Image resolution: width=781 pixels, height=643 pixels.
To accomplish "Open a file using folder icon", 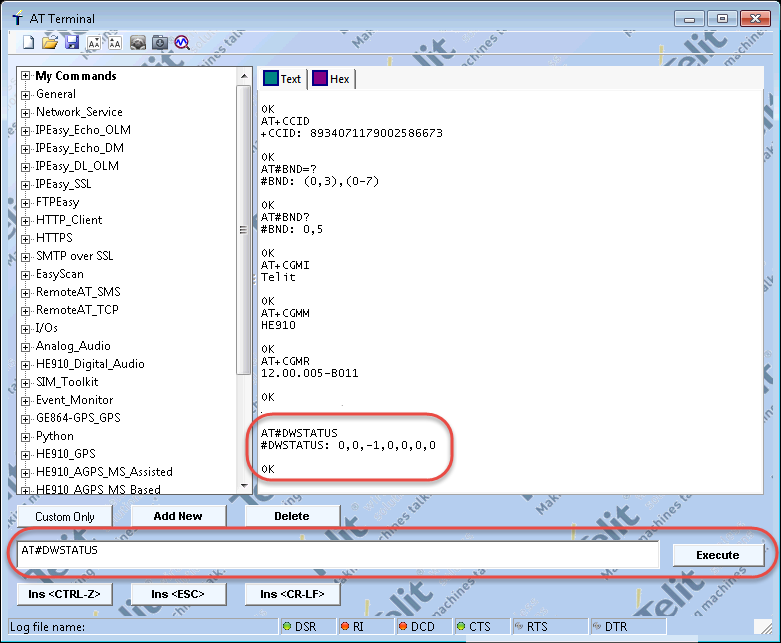I will tap(50, 42).
